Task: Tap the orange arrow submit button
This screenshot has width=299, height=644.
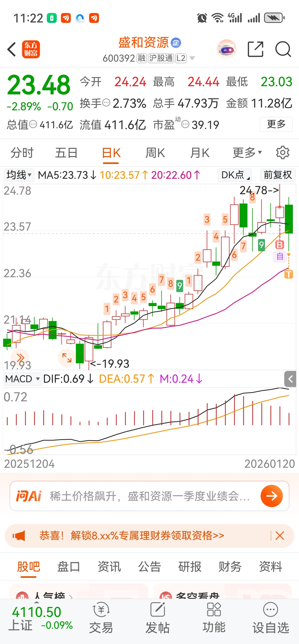Action: (272, 496)
